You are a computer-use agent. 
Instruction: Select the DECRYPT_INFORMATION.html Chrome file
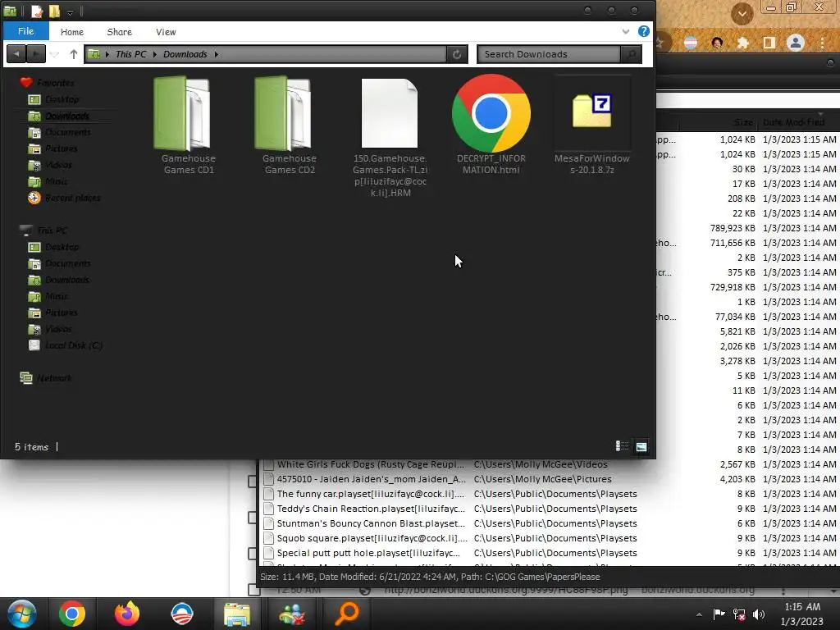click(x=491, y=113)
